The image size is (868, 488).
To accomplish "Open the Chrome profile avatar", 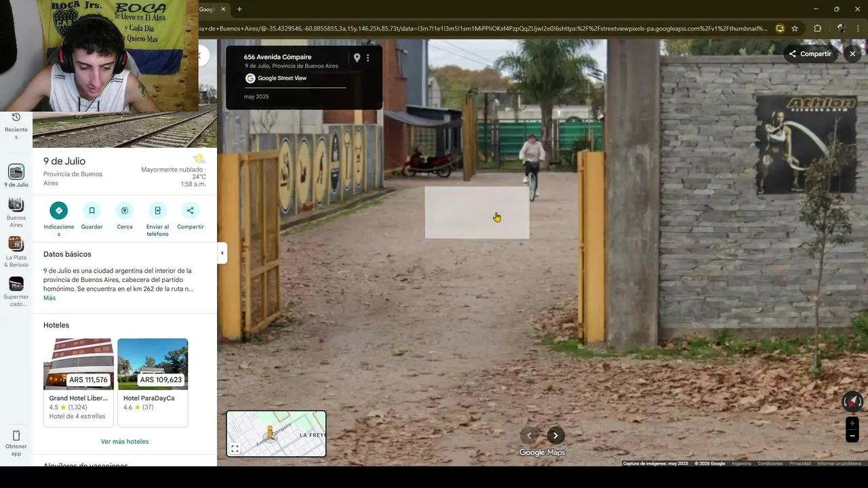I will (x=841, y=28).
